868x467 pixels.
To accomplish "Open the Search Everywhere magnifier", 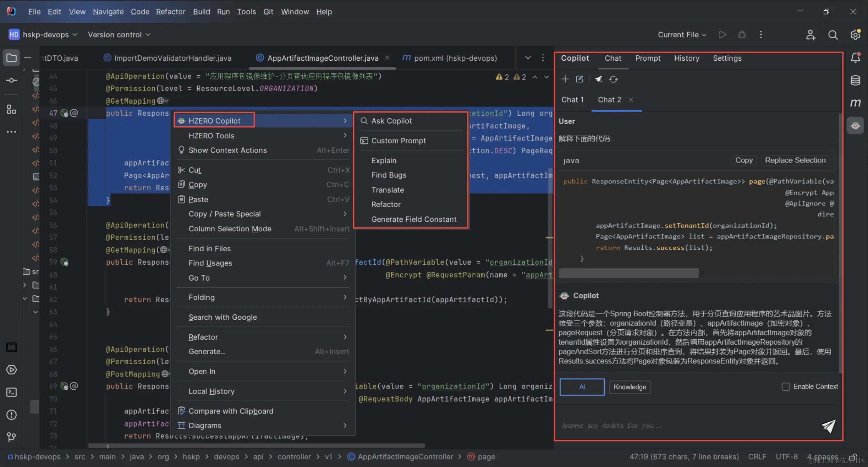I will point(833,34).
